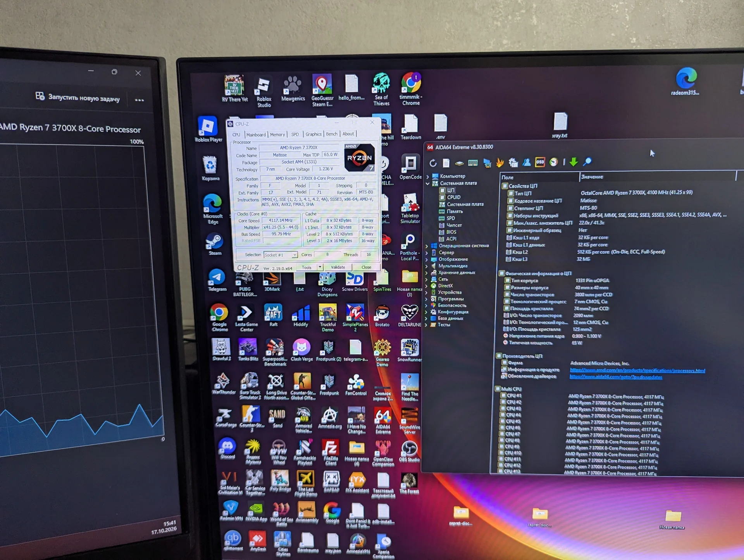The height and width of the screenshot is (560, 744).
Task: Open the Roblox Studio desktop icon
Action: [264, 92]
